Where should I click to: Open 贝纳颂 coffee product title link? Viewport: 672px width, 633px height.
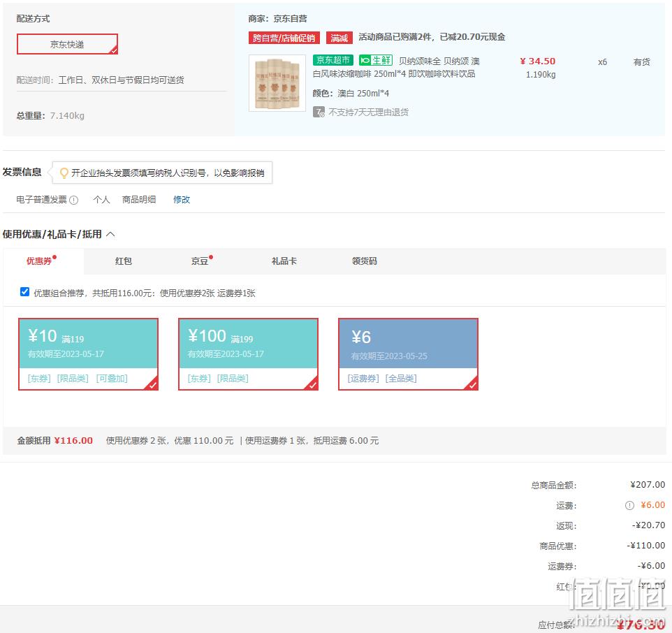point(396,67)
